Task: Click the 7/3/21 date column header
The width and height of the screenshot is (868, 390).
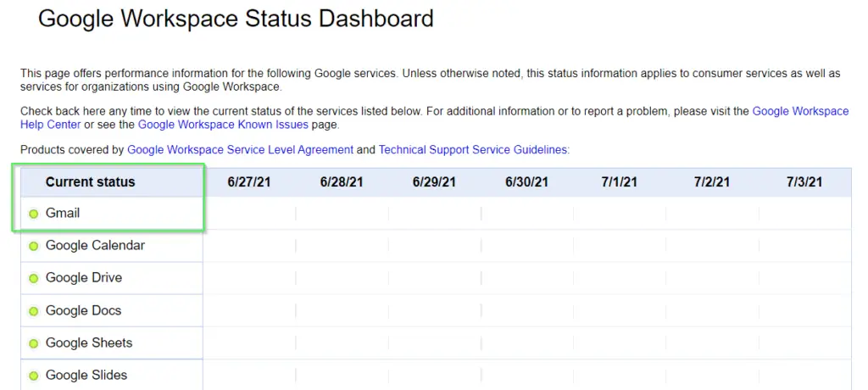Action: click(x=804, y=182)
